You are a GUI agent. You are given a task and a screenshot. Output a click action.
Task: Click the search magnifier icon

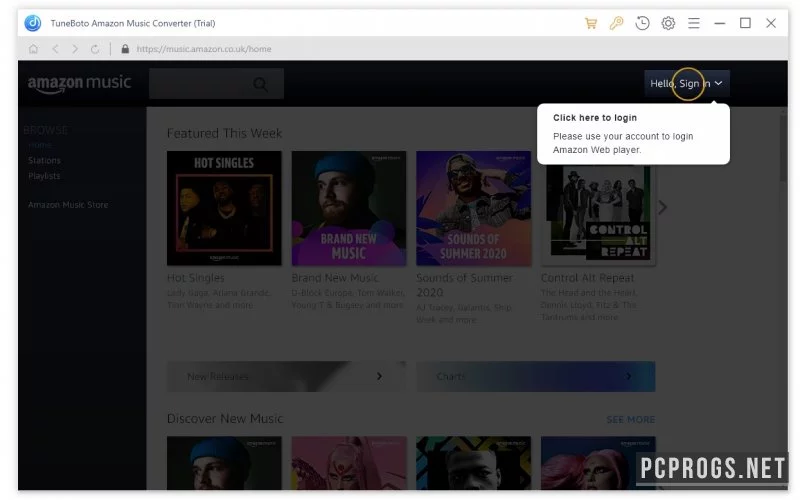(x=261, y=84)
